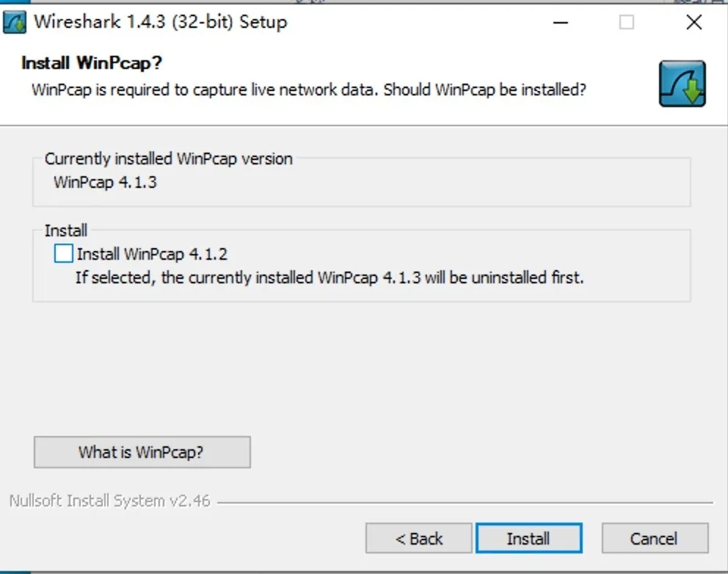Screen dimensions: 728x574
Task: Click the separator line beside the Nullsoft text
Action: pos(464,503)
